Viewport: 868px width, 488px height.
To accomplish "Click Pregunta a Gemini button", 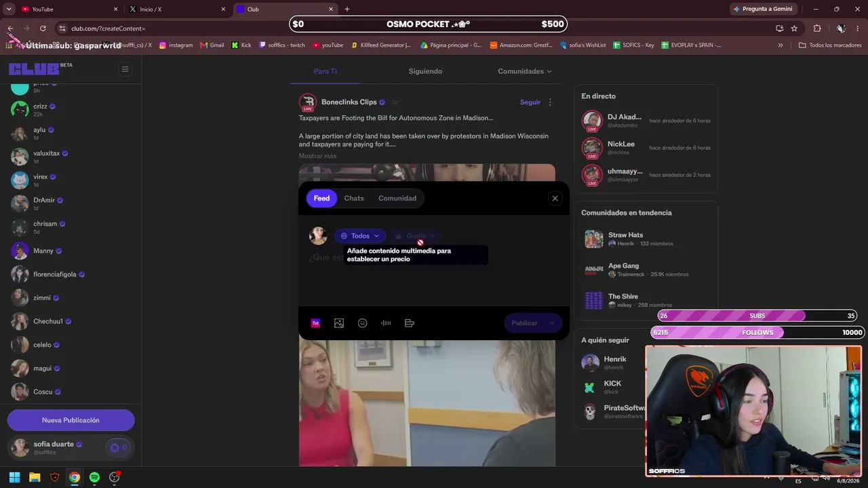I will pos(762,9).
